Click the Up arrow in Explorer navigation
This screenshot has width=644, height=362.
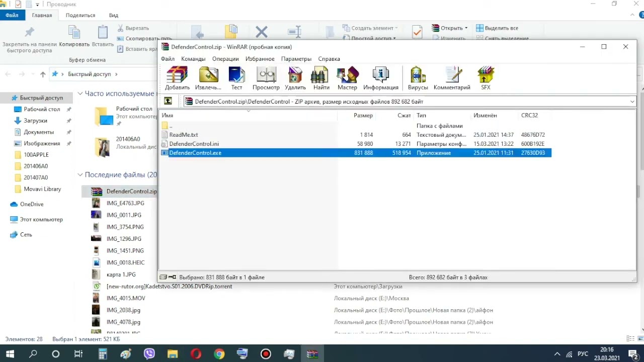coord(43,74)
